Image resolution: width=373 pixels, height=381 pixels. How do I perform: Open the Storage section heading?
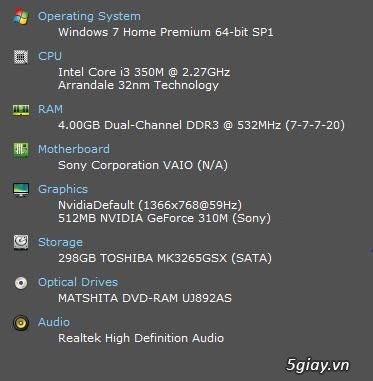coord(60,242)
